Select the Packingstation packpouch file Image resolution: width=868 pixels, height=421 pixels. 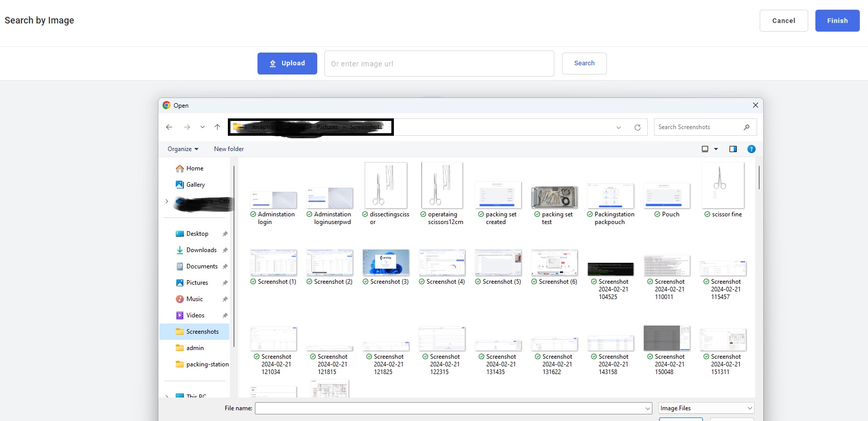coord(611,204)
